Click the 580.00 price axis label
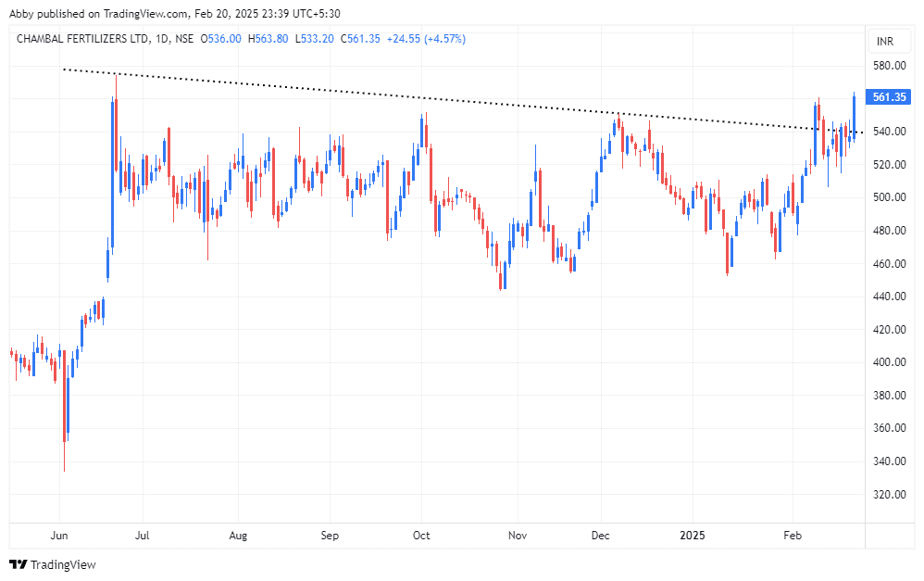Screen dimensions: 924x581 [x=889, y=66]
